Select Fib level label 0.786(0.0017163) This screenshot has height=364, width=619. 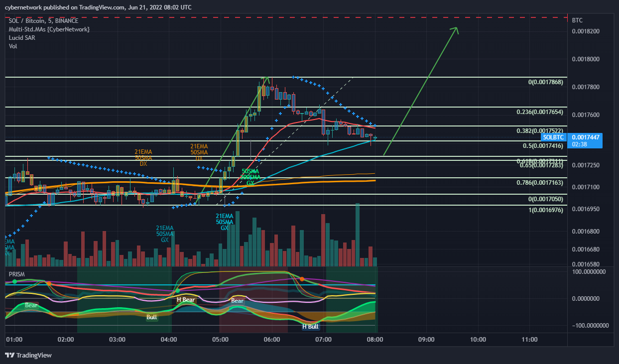click(x=539, y=183)
